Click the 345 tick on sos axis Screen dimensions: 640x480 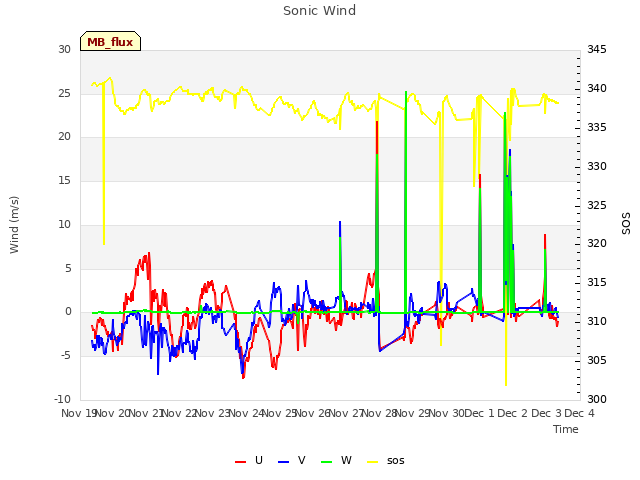pos(597,49)
